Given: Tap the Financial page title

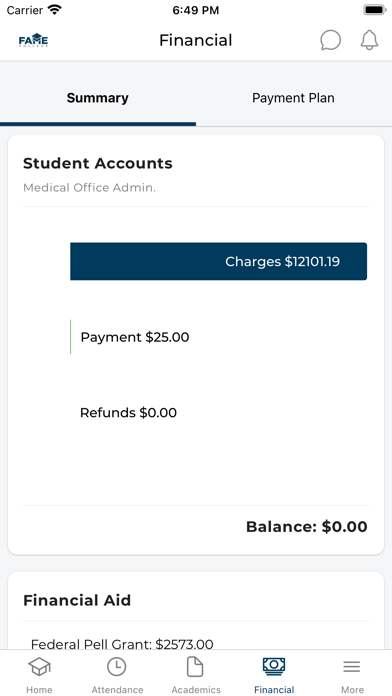Looking at the screenshot, I should tap(196, 40).
